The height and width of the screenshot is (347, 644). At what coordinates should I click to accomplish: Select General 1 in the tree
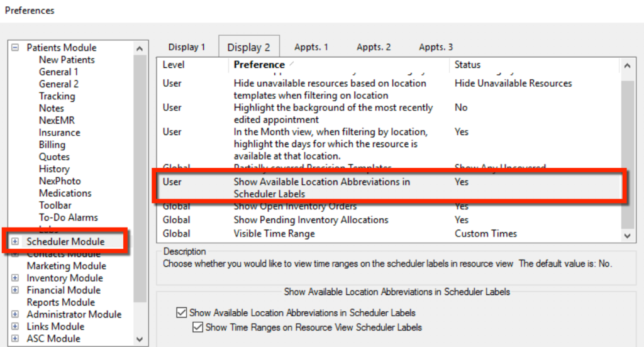(58, 72)
